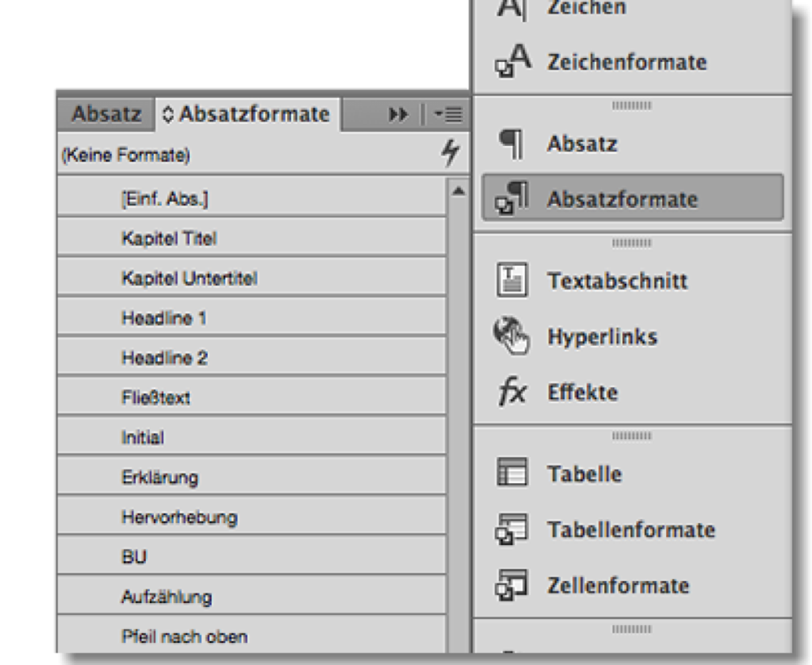
Task: Select the Headline 1 paragraph style
Action: 164,318
